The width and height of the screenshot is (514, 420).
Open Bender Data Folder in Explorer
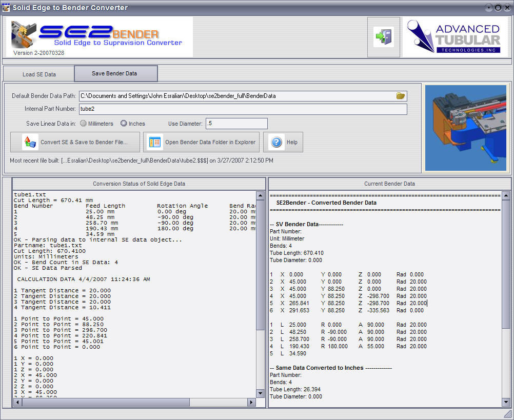pyautogui.click(x=202, y=142)
